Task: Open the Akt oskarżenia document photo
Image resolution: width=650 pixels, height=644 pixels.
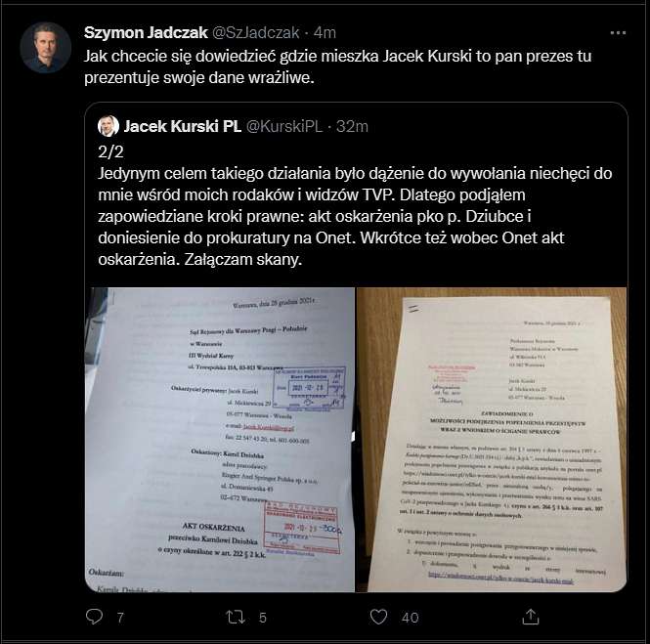Action: point(220,440)
